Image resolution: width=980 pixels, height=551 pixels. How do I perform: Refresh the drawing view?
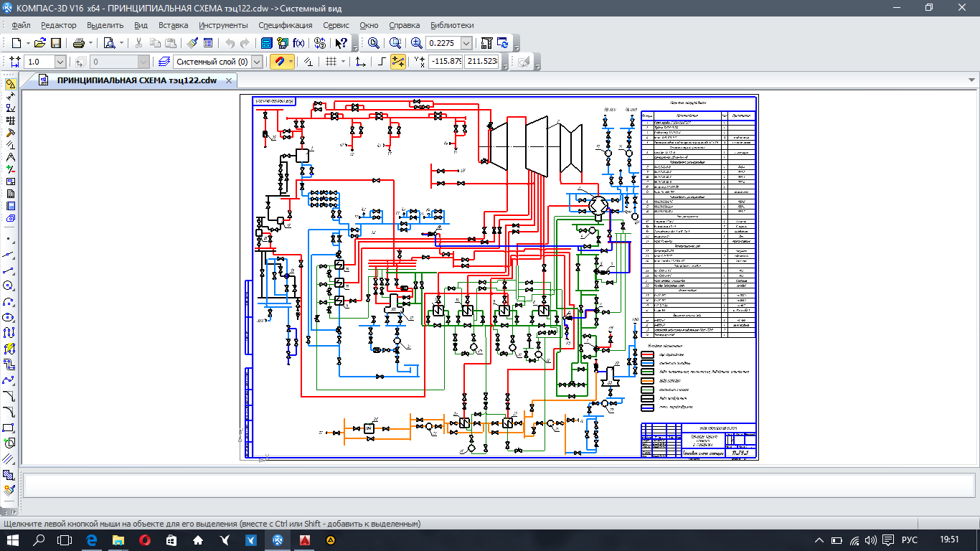click(x=503, y=43)
